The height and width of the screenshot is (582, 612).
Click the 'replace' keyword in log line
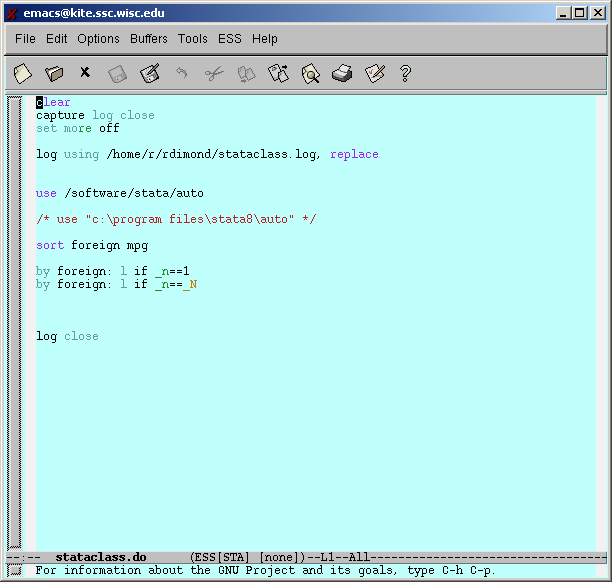coord(354,155)
